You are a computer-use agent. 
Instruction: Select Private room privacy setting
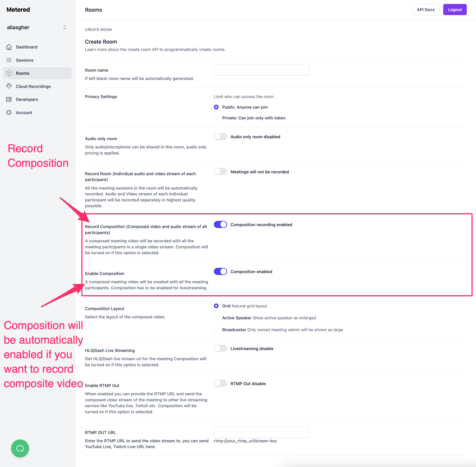[216, 118]
